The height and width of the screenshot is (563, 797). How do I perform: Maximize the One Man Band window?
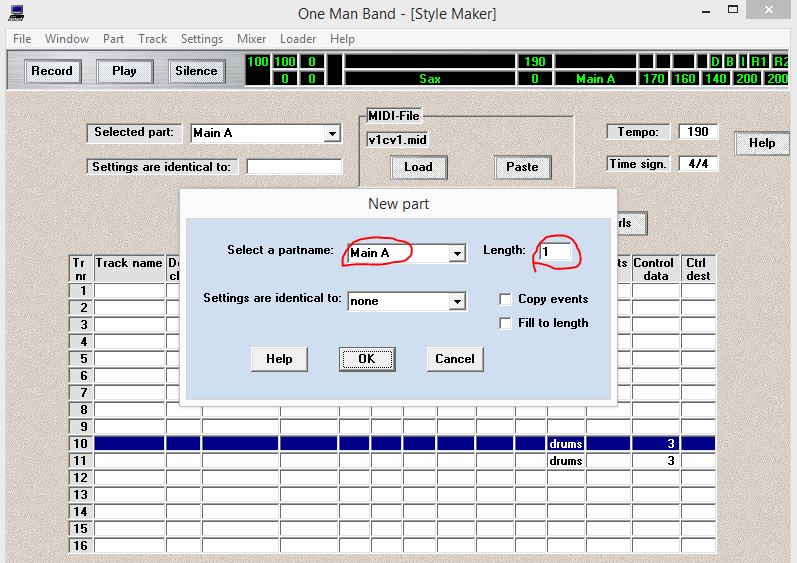732,9
